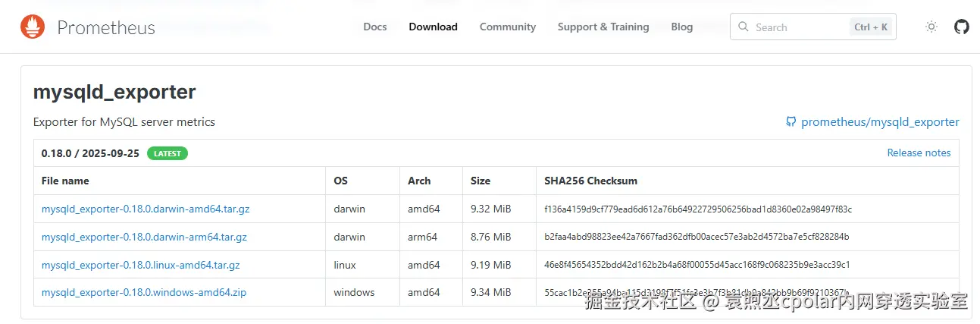Viewport: 980px width, 324px height.
Task: Click the search magnifier icon
Action: click(744, 27)
